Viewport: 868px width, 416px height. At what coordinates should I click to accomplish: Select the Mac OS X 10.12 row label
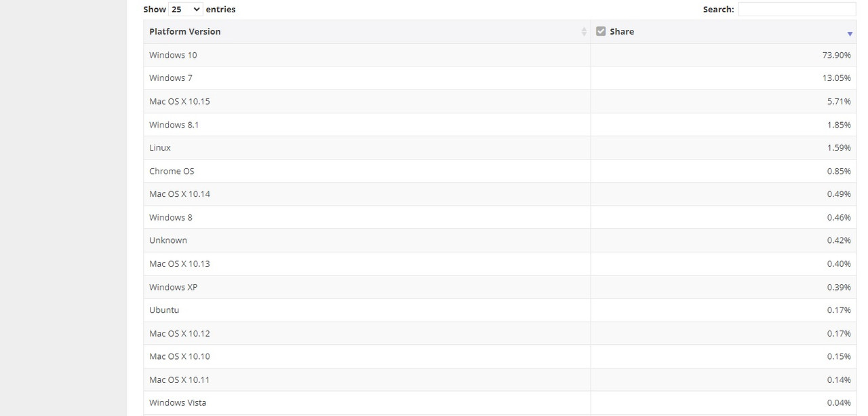point(180,334)
